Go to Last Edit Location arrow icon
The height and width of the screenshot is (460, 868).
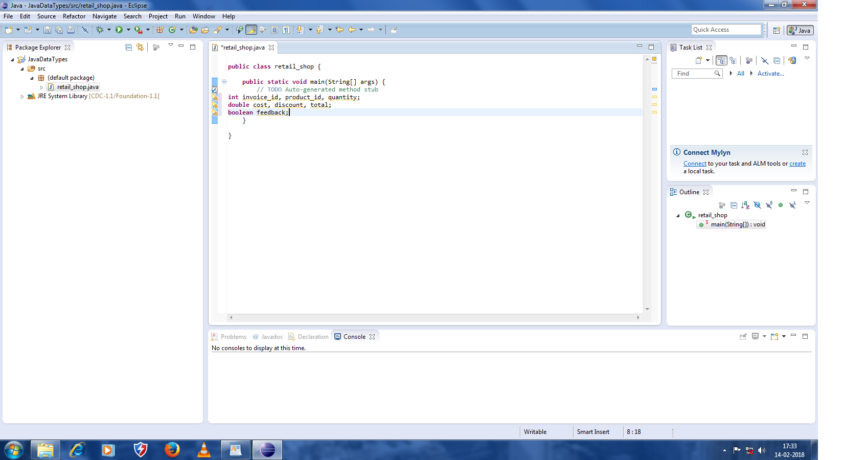click(339, 30)
